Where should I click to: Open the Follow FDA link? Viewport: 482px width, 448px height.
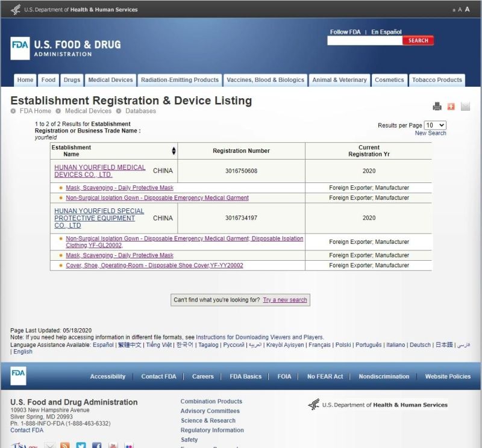345,32
